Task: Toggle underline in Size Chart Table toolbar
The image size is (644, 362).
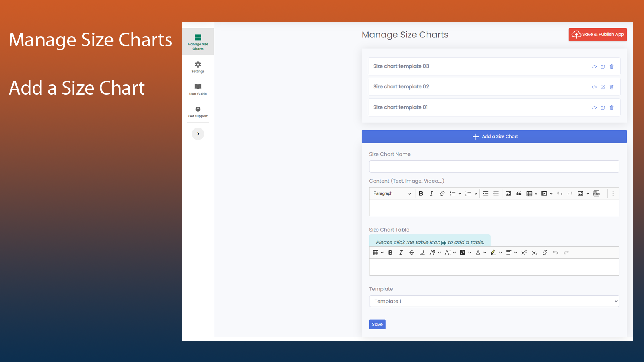Action: (x=422, y=253)
